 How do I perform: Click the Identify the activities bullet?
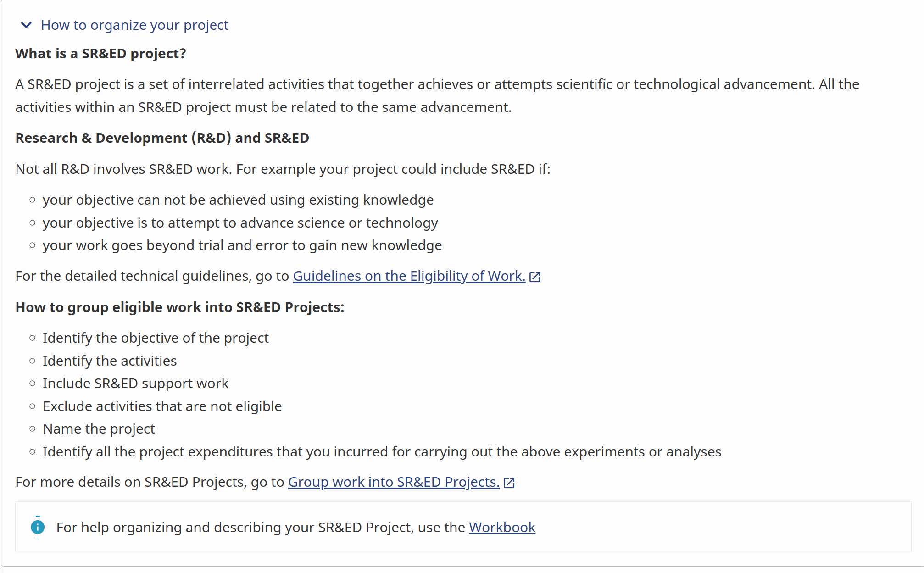[109, 361]
